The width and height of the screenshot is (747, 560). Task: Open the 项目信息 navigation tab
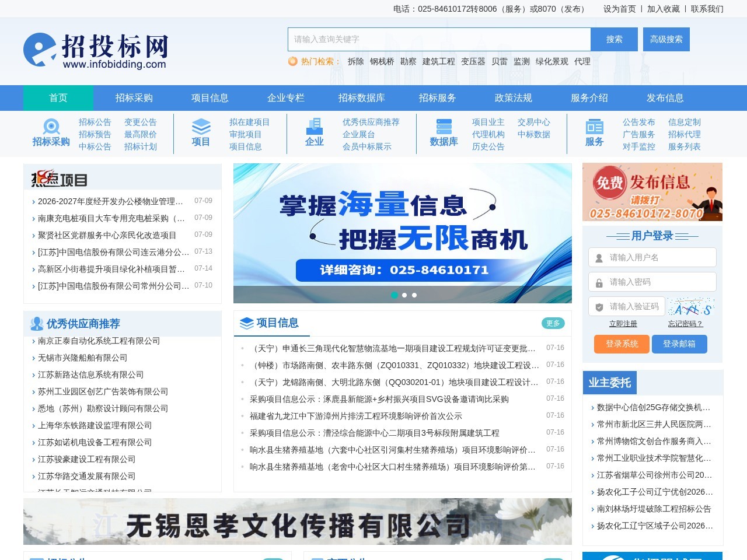[x=210, y=98]
